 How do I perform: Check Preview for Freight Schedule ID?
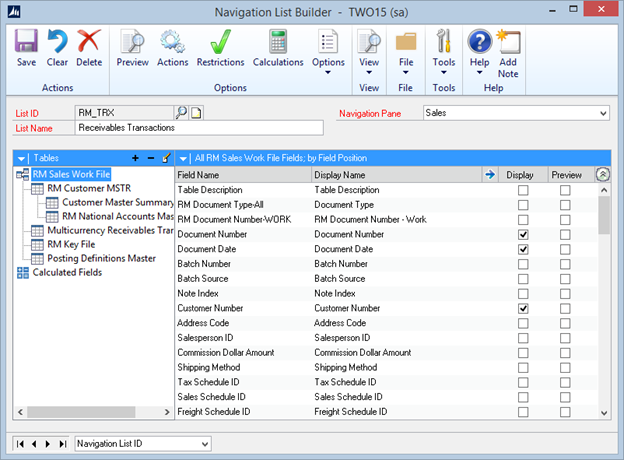[x=565, y=412]
